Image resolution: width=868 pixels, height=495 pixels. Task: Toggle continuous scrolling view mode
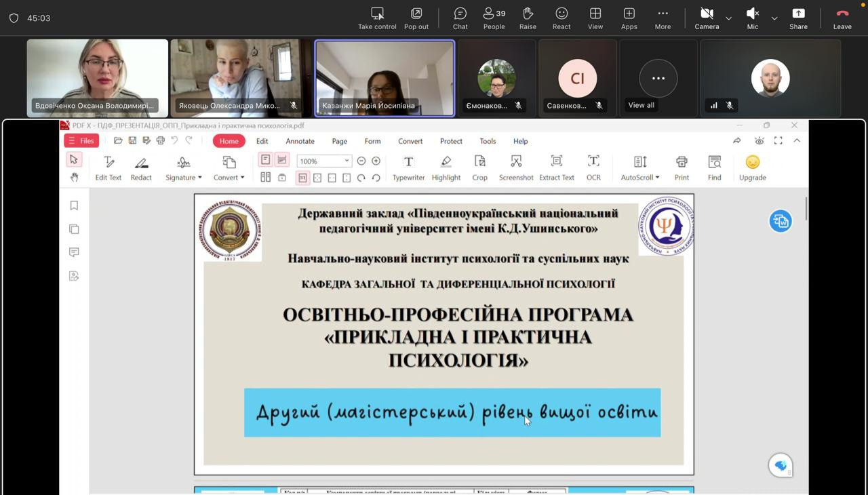click(282, 160)
